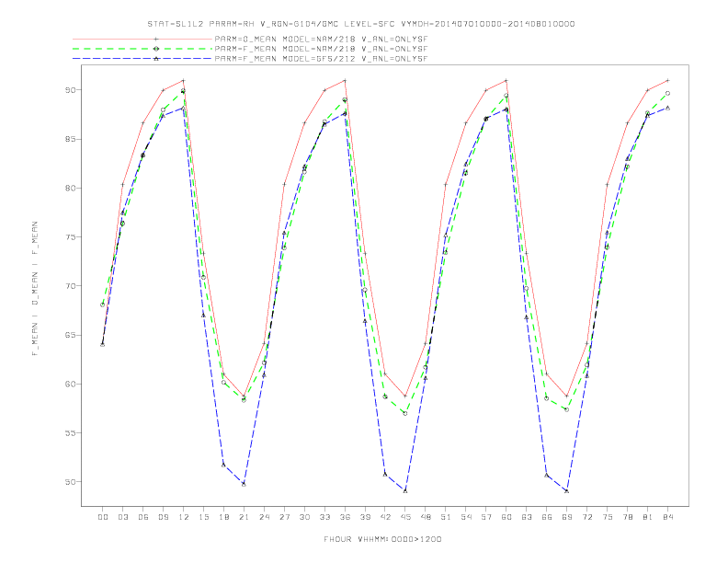Click the y-axis tick label 50
728x563 pixels.
tap(70, 482)
